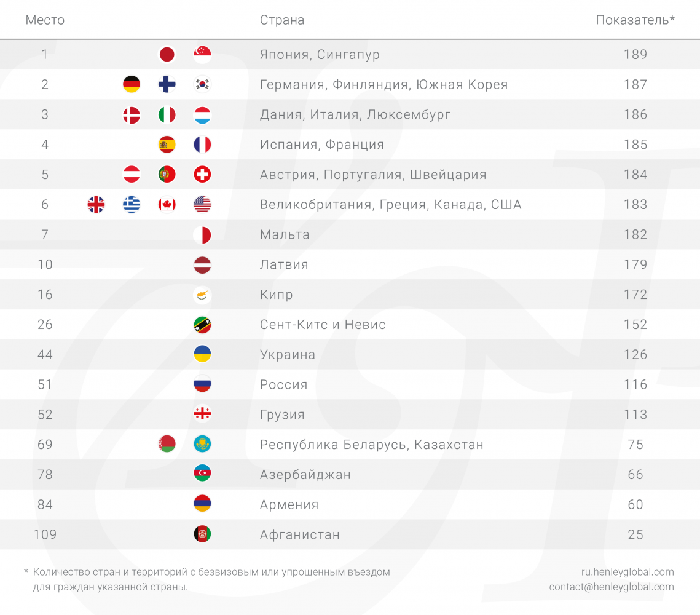
Task: Click the Canada flag icon
Action: click(167, 205)
